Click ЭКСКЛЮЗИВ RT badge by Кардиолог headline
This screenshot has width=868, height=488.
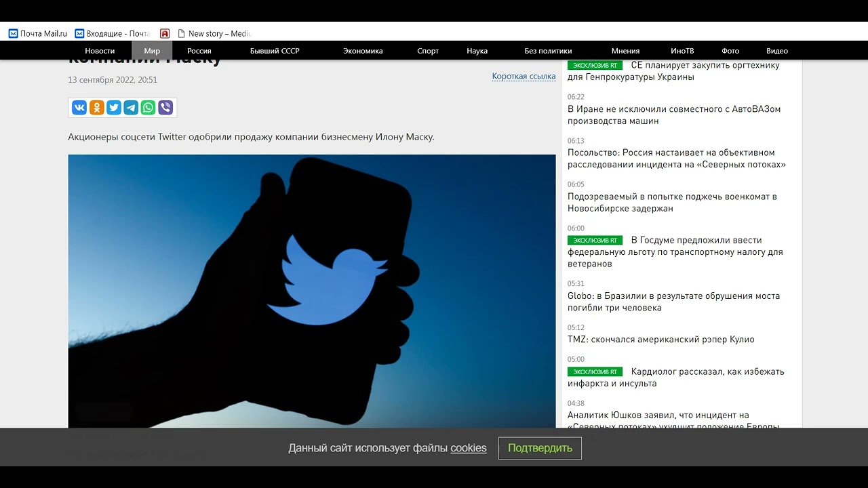pos(595,372)
